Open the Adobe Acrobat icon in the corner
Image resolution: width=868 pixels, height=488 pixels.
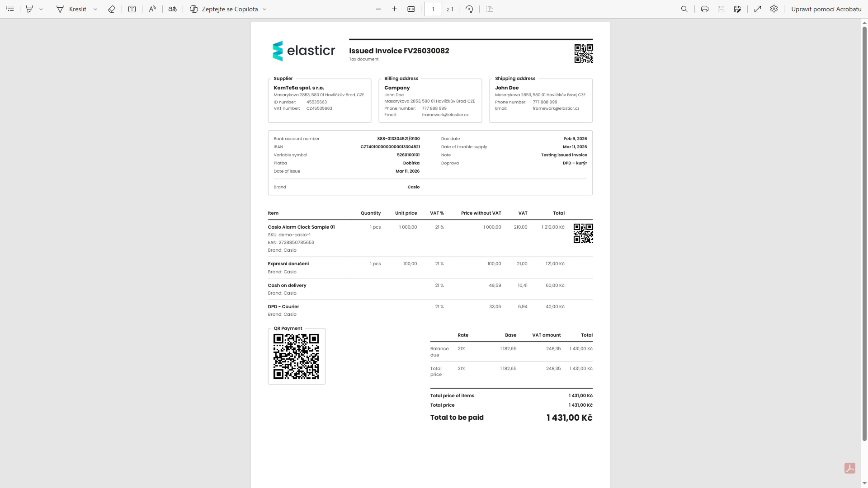[850, 469]
